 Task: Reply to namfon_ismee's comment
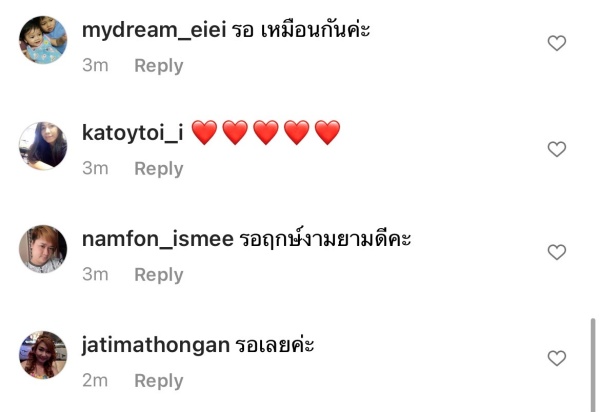click(x=159, y=275)
